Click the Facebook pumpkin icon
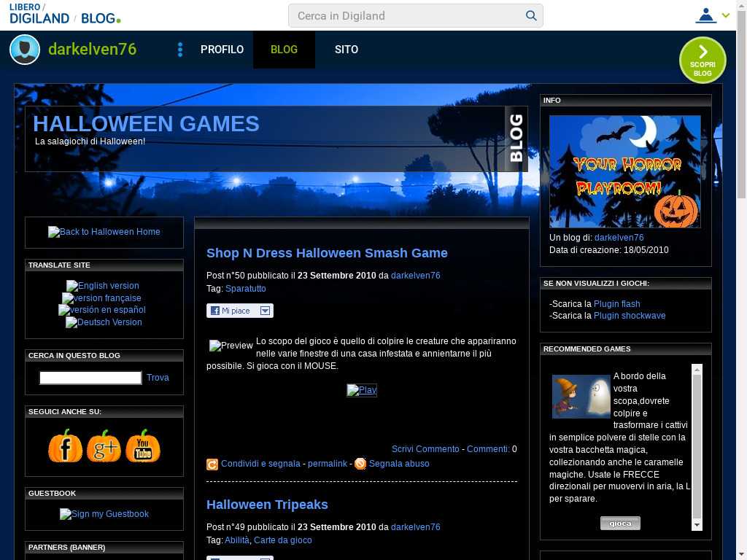Image resolution: width=747 pixels, height=560 pixels. pos(65,446)
